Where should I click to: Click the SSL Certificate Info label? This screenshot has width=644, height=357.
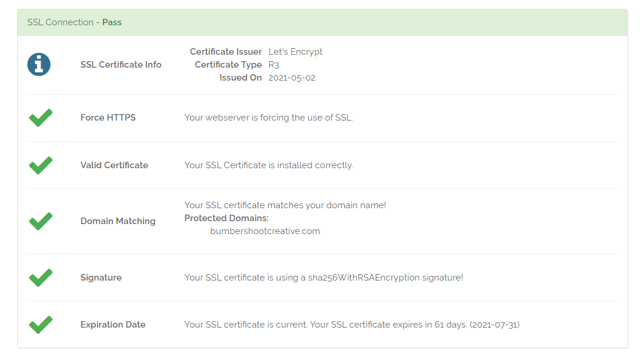coord(121,65)
